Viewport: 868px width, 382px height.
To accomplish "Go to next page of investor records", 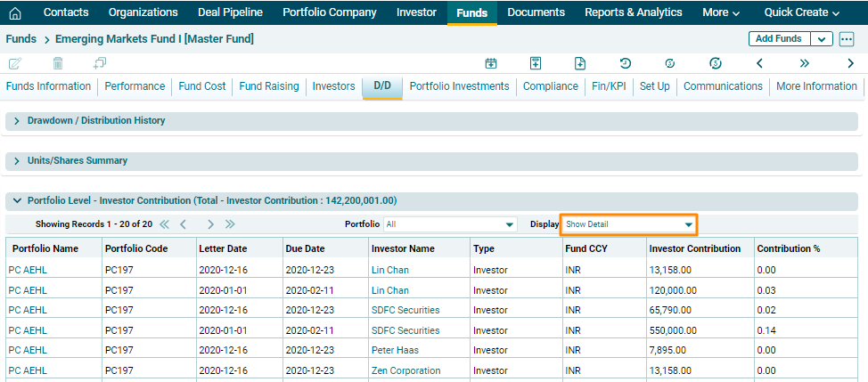I will [210, 224].
